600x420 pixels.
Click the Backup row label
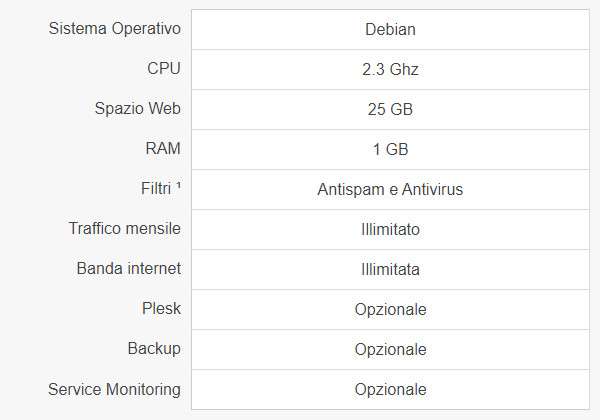[x=154, y=348]
